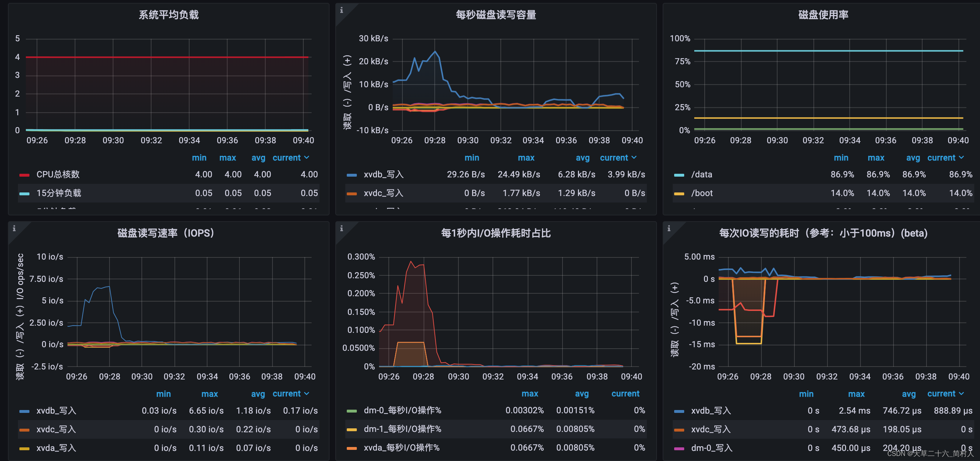Toggle xvdb_写入 series in 每次IO读写的耗时 legend
Screen dimensions: 980x461
(711, 410)
